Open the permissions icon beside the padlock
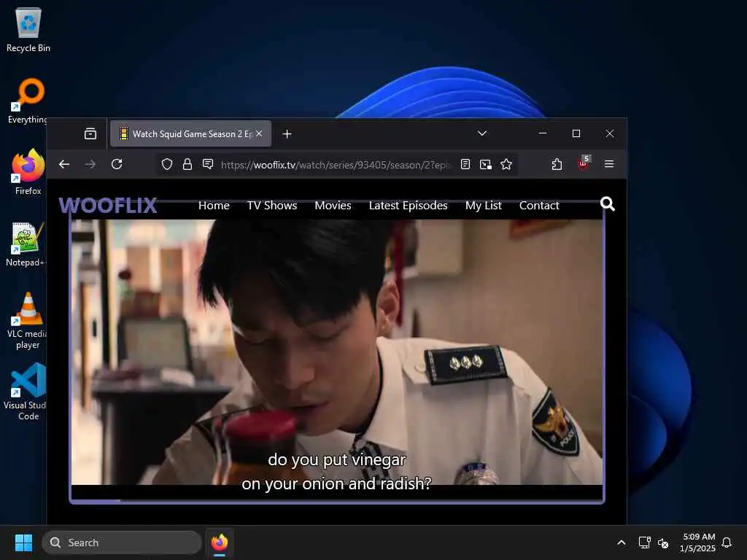747x560 pixels. 208,164
